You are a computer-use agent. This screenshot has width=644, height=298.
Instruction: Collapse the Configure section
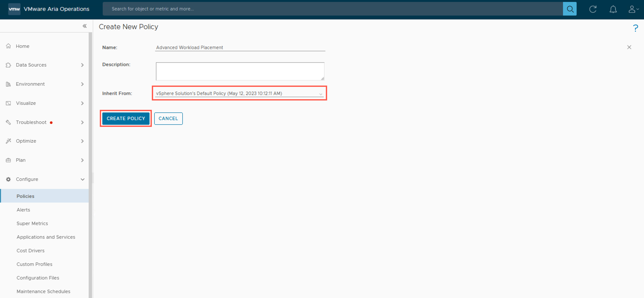[82, 179]
